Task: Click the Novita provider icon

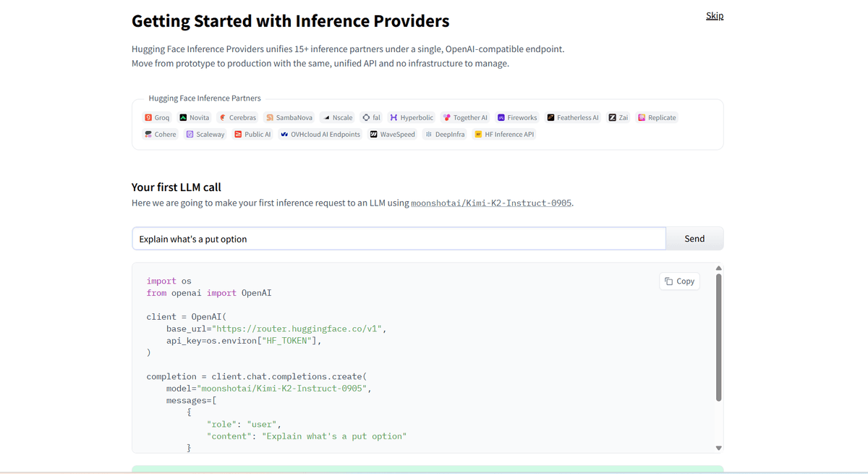Action: [183, 117]
